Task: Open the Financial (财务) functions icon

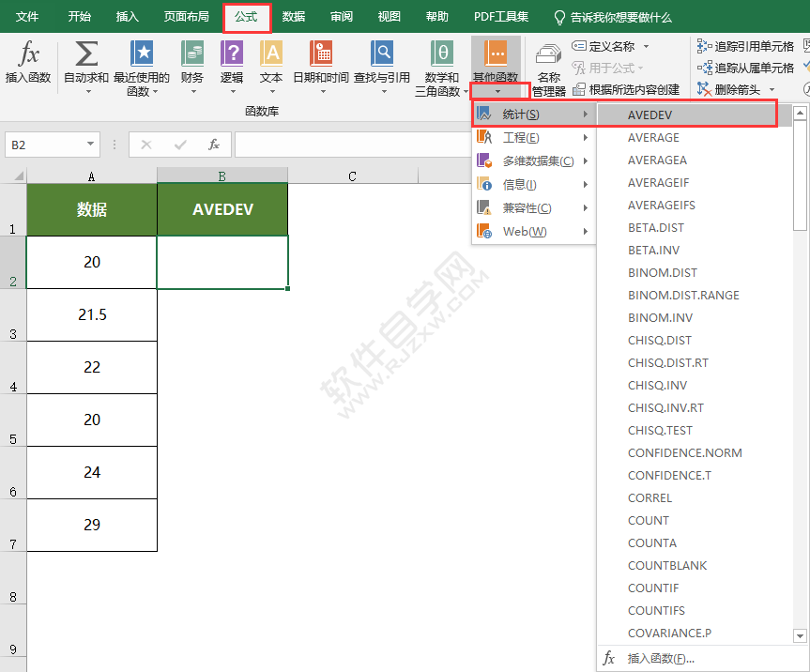Action: click(x=192, y=53)
